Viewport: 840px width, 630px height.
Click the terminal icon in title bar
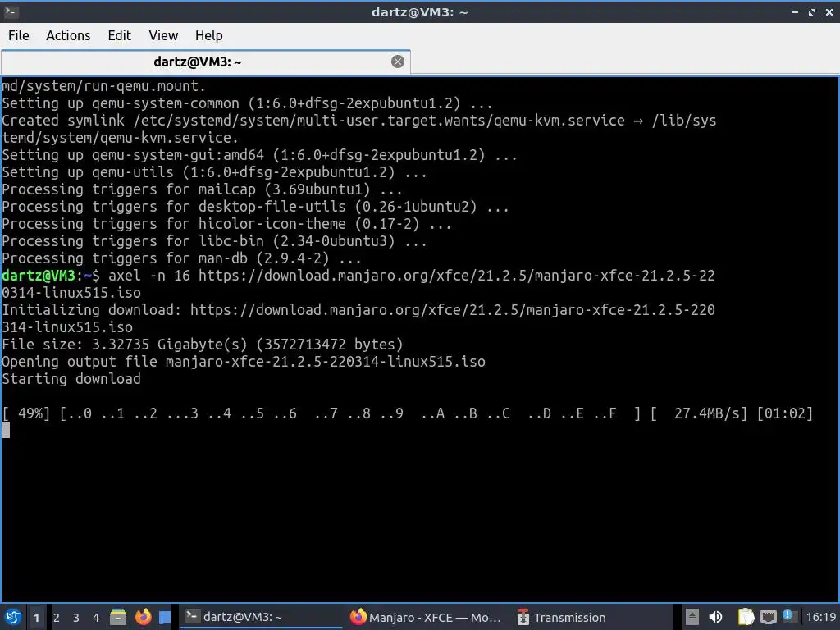[x=11, y=11]
